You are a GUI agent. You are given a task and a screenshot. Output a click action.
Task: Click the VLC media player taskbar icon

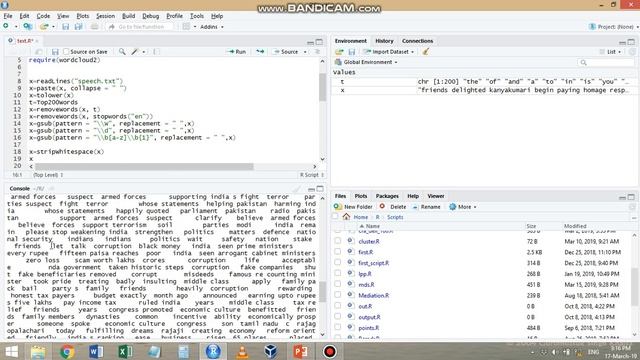(x=242, y=351)
